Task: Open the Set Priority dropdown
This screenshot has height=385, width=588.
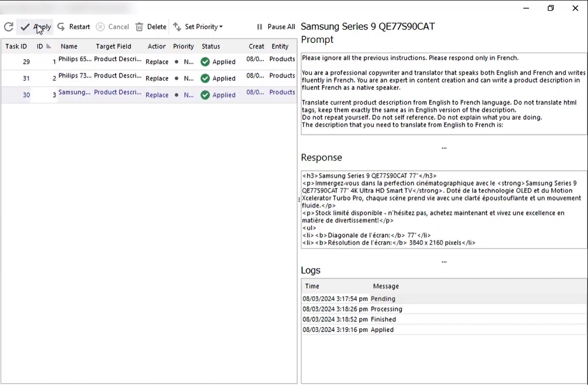Action: [x=220, y=27]
